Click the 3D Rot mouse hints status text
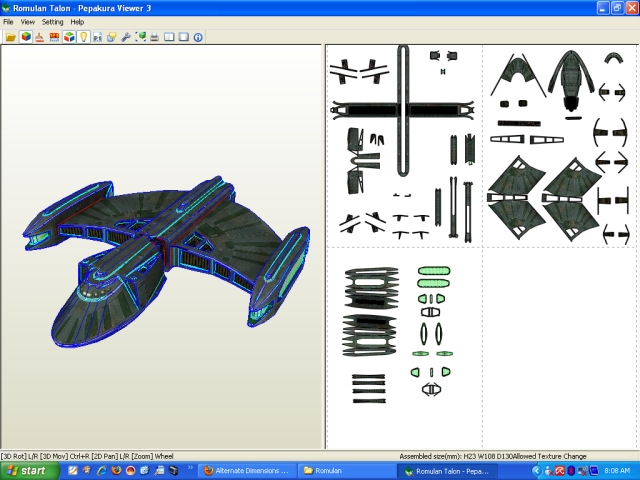 click(x=87, y=456)
